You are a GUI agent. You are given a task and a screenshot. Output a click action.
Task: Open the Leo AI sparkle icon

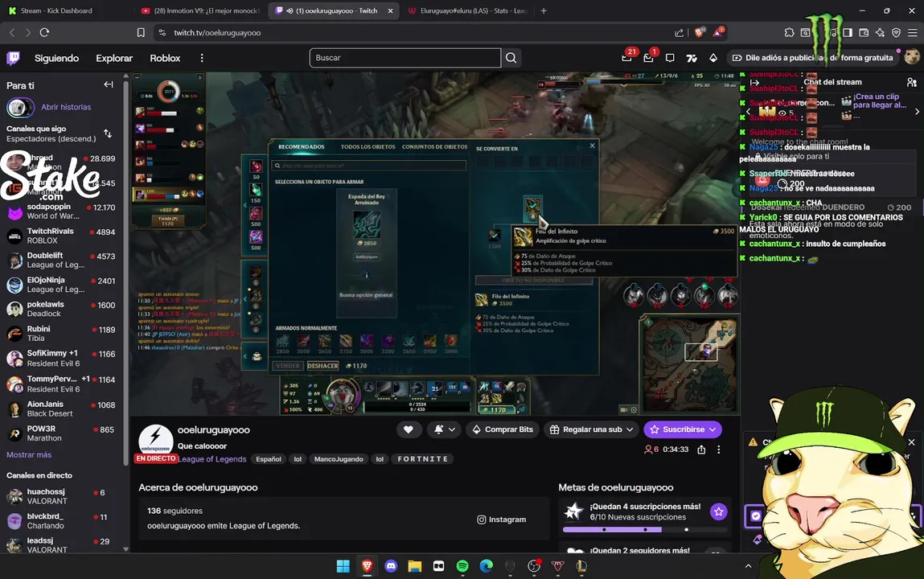pos(880,32)
